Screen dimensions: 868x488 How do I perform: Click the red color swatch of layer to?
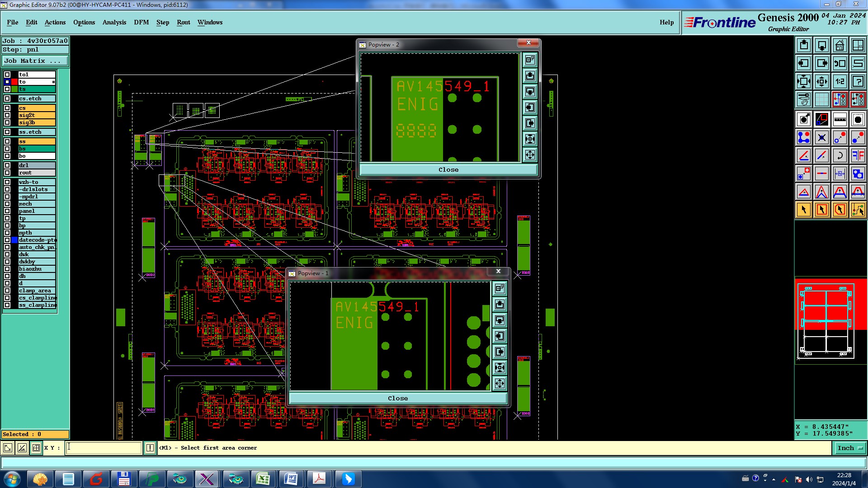[x=14, y=82]
